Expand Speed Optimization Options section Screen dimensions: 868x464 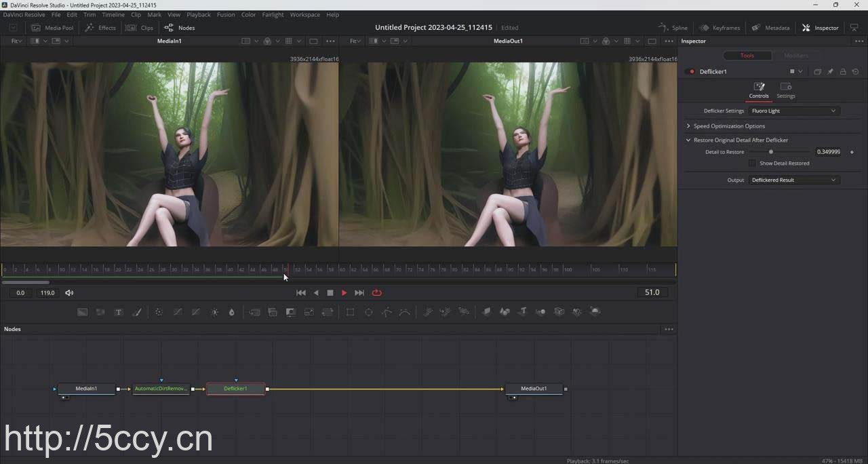pyautogui.click(x=688, y=126)
